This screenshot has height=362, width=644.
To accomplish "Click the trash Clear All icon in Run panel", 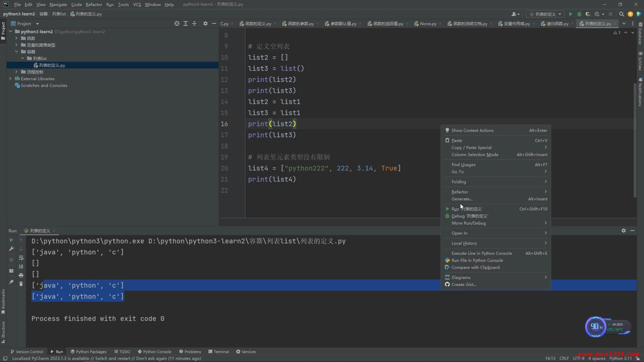I will 21,284.
